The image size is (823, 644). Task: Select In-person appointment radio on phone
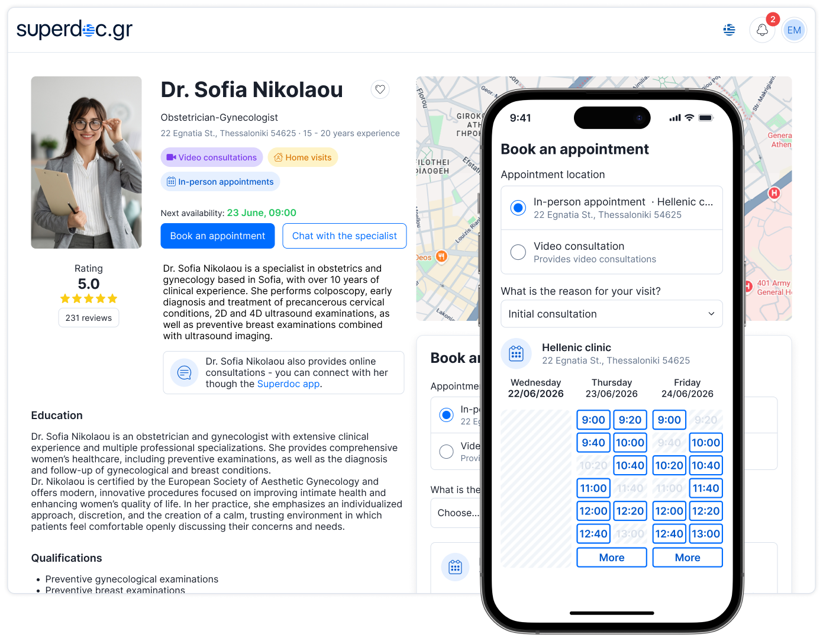coord(518,208)
